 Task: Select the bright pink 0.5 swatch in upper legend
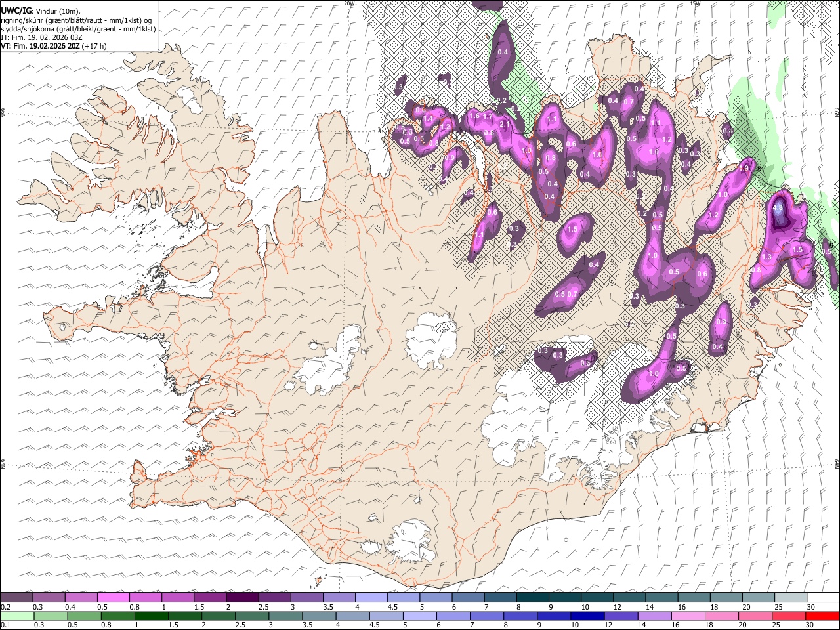(113, 597)
